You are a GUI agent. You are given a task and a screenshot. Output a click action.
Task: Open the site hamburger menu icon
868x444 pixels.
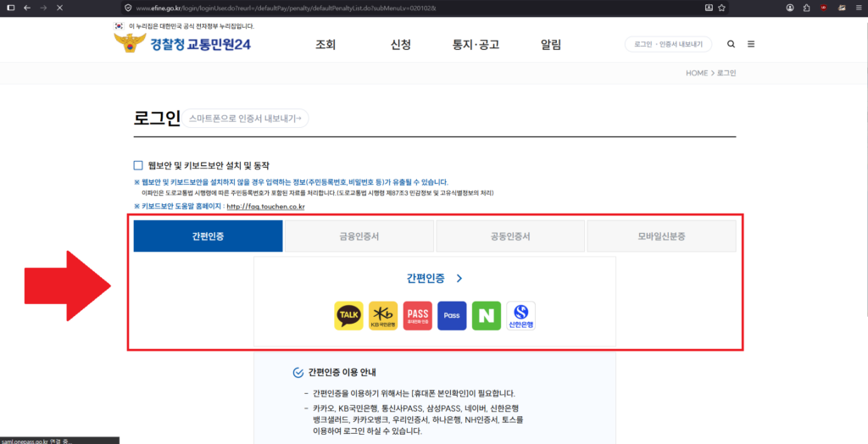pyautogui.click(x=751, y=44)
